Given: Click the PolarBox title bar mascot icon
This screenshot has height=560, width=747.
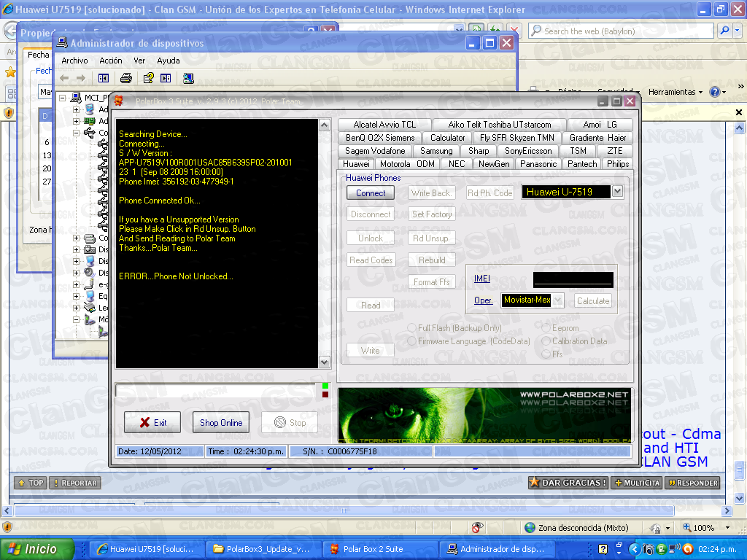Looking at the screenshot, I should (x=119, y=101).
